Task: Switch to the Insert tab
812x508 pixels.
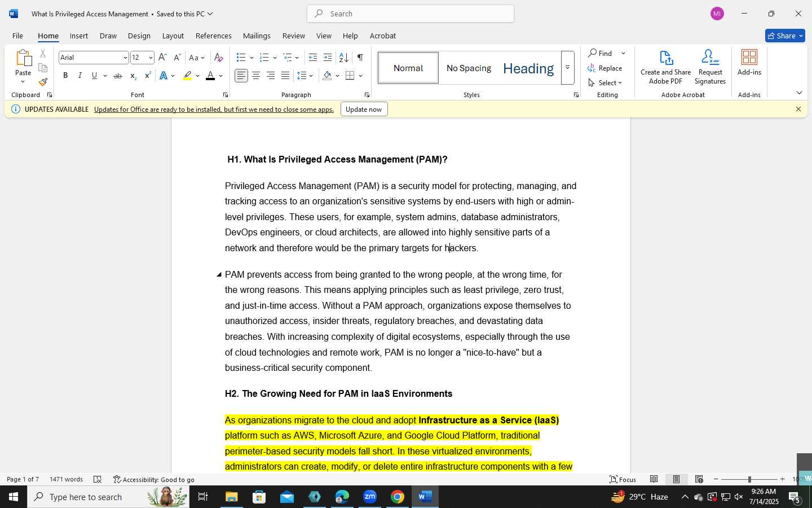Action: click(x=79, y=36)
